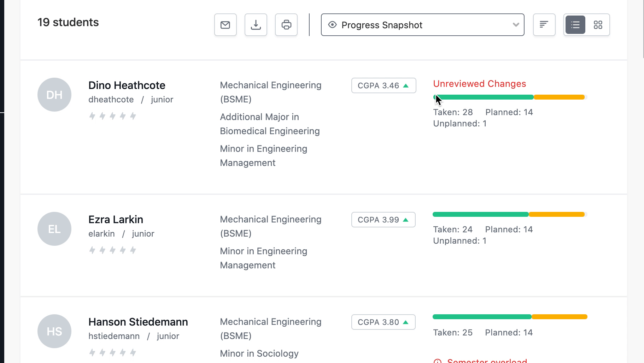Click the EL avatar circle
The image size is (644, 363).
coord(54,229)
